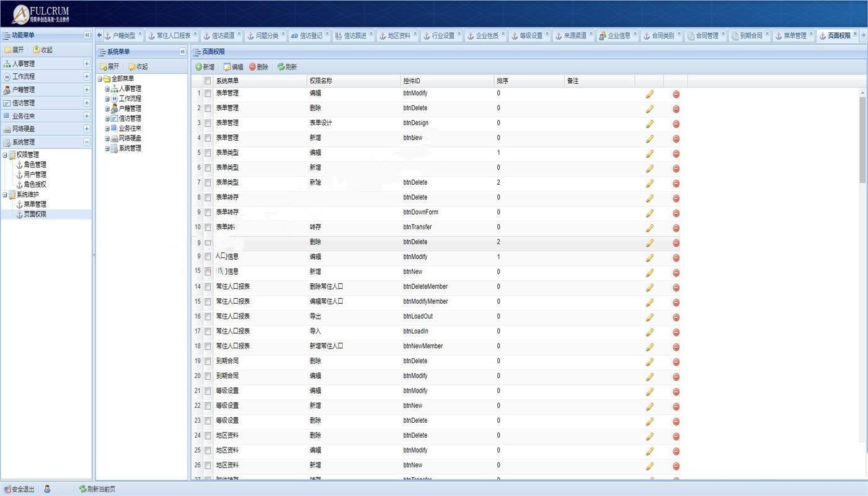The height and width of the screenshot is (496, 868).
Task: Collapse the 系统管理 accordion section
Action: (87, 142)
